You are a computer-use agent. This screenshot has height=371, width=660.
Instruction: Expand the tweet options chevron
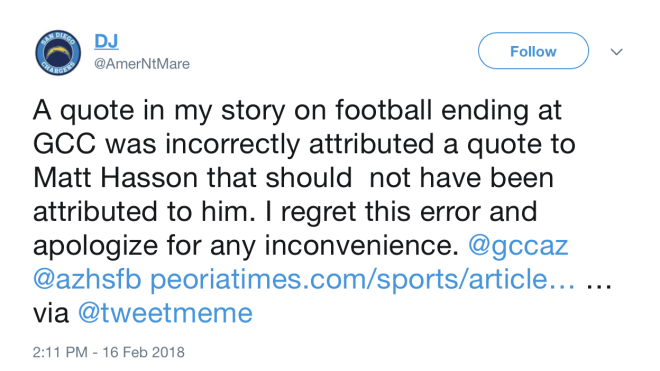click(616, 52)
